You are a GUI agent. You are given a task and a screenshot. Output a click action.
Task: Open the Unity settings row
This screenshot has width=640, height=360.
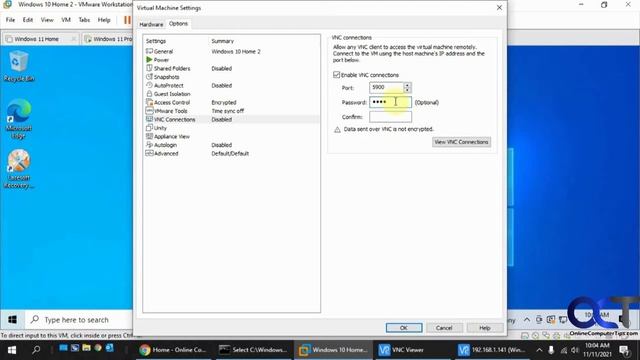(231, 128)
